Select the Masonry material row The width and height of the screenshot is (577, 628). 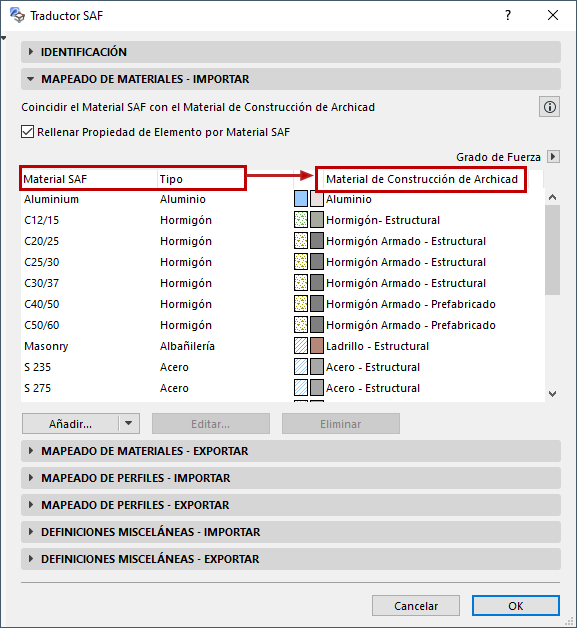click(x=283, y=346)
